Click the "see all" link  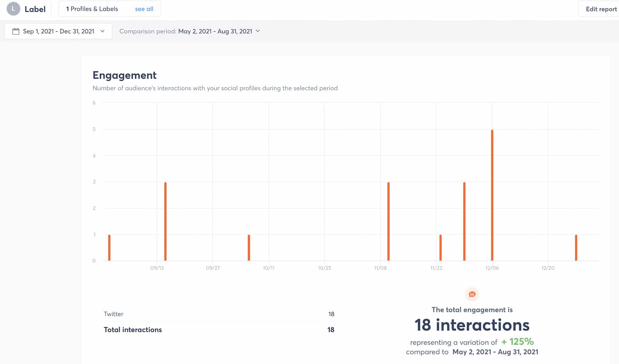144,9
